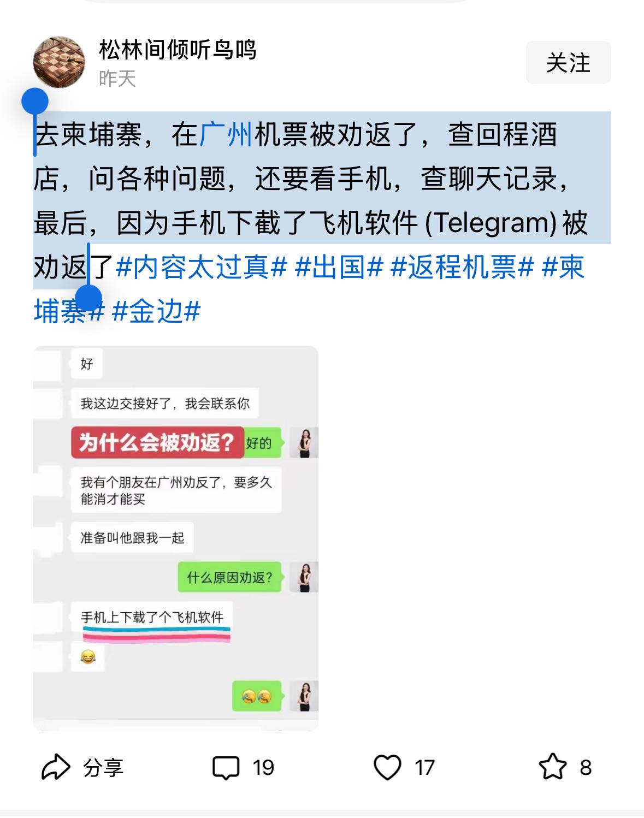The height and width of the screenshot is (818, 644).
Task: Tap the 分享 share label
Action: pos(103,768)
